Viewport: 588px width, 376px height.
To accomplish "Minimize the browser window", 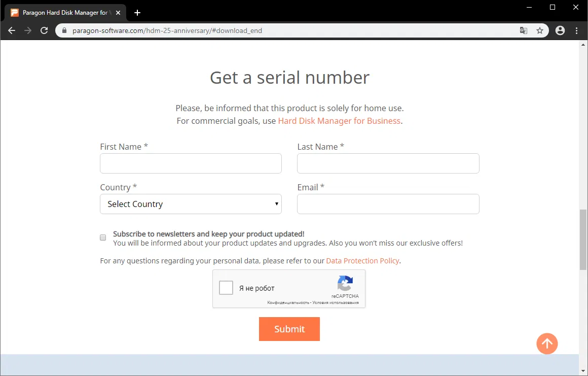I will coord(529,7).
